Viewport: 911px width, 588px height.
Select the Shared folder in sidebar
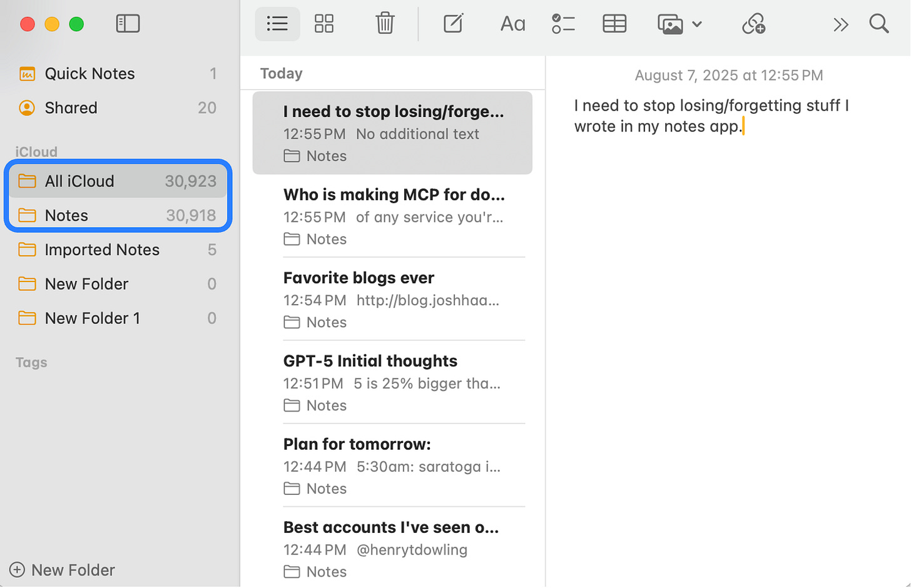click(x=71, y=108)
